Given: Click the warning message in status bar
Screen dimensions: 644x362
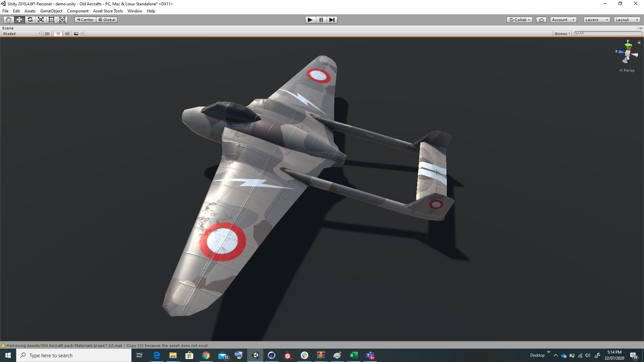Looking at the screenshot, I should (x=107, y=346).
